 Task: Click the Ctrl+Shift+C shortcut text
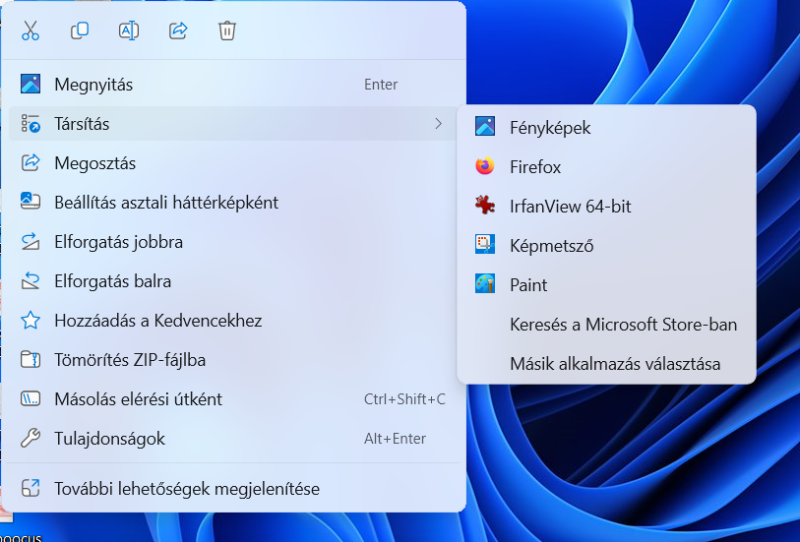pyautogui.click(x=405, y=399)
